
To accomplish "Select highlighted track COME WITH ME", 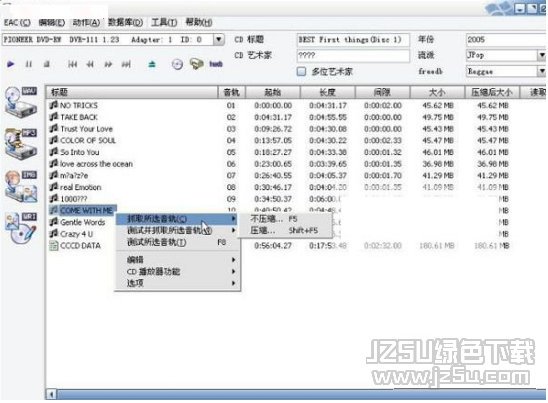I will tap(86, 210).
